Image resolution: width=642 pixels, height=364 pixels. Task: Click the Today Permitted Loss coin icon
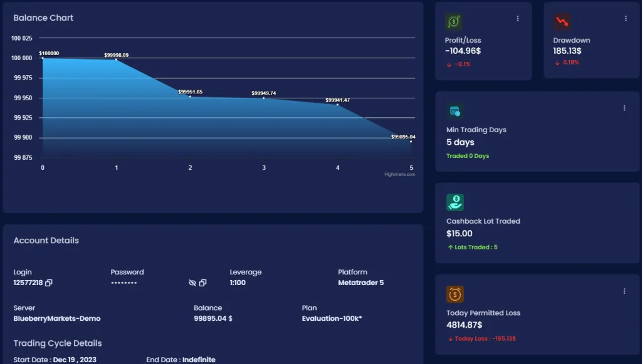[455, 293]
